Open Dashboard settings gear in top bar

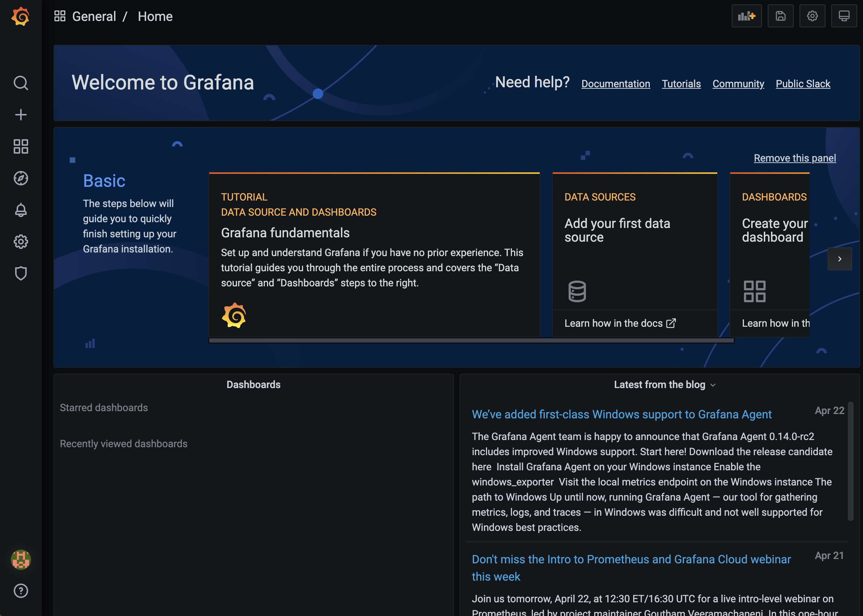pyautogui.click(x=812, y=16)
